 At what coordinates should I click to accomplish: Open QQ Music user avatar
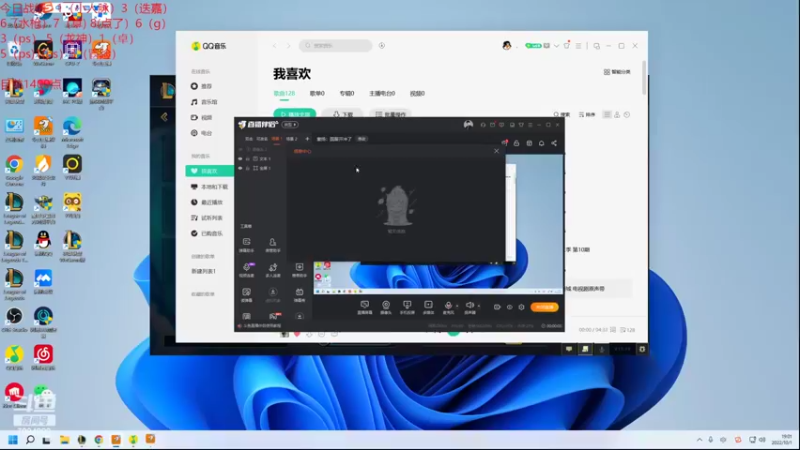coord(507,45)
